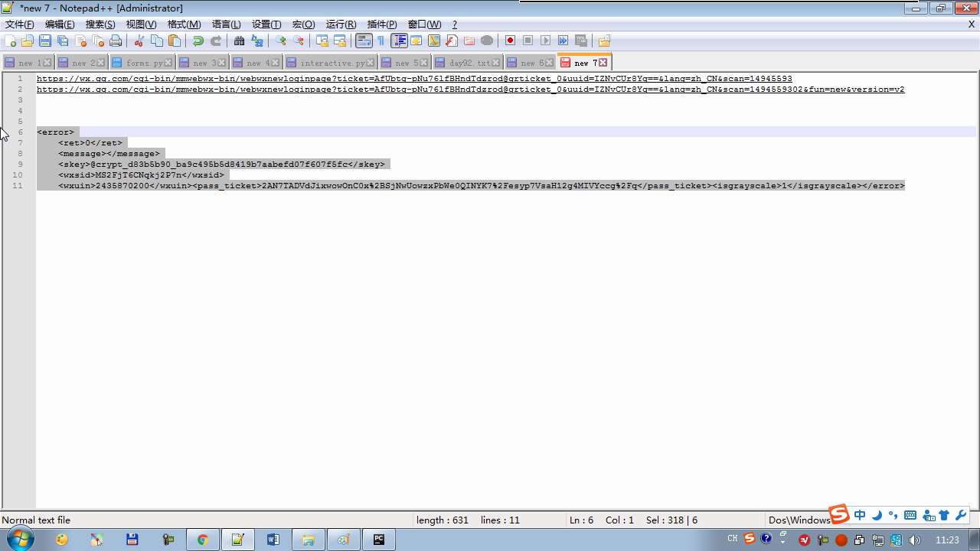Open the 编辑(E) menu
This screenshot has height=551, width=980.
tap(60, 24)
